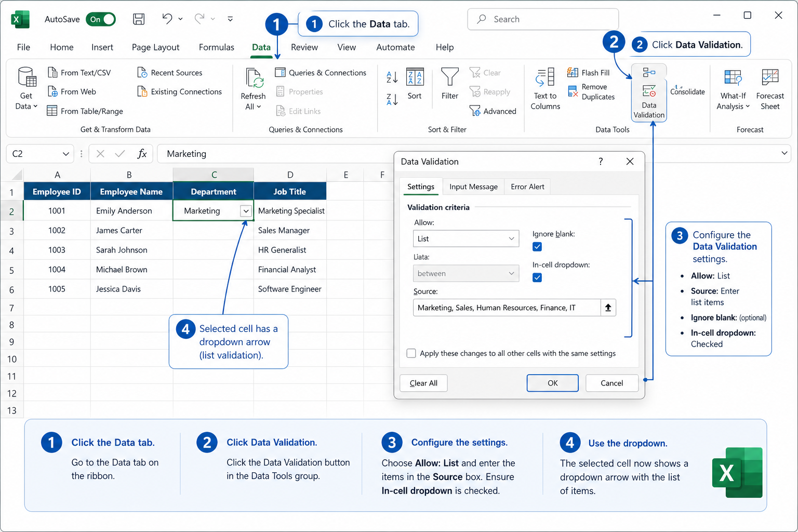
Task: Open the Undo history dropdown arrow
Action: [180, 19]
